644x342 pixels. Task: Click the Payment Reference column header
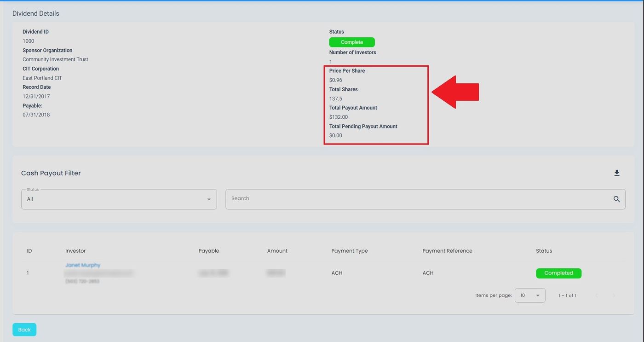(447, 251)
